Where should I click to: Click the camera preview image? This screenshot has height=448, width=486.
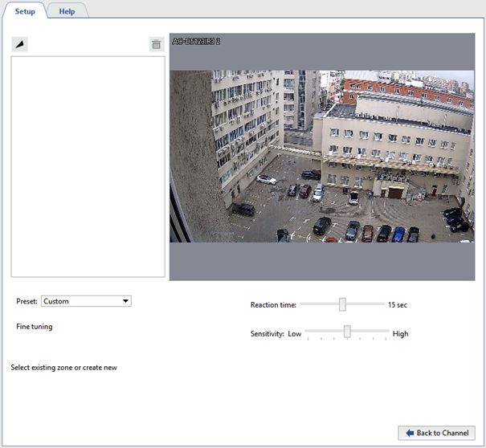tap(321, 157)
